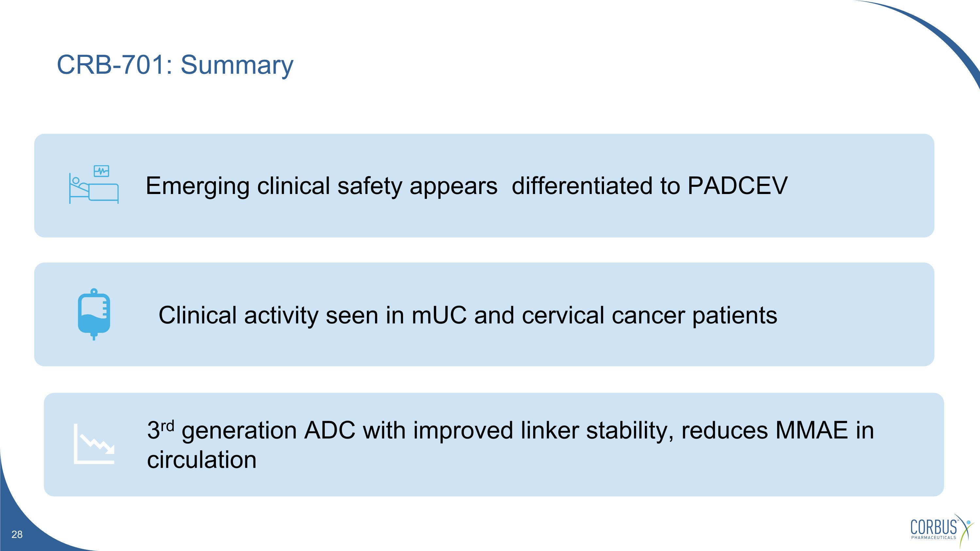Click the '3rd generation ADC' text line
This screenshot has height=551, width=980.
click(x=251, y=430)
